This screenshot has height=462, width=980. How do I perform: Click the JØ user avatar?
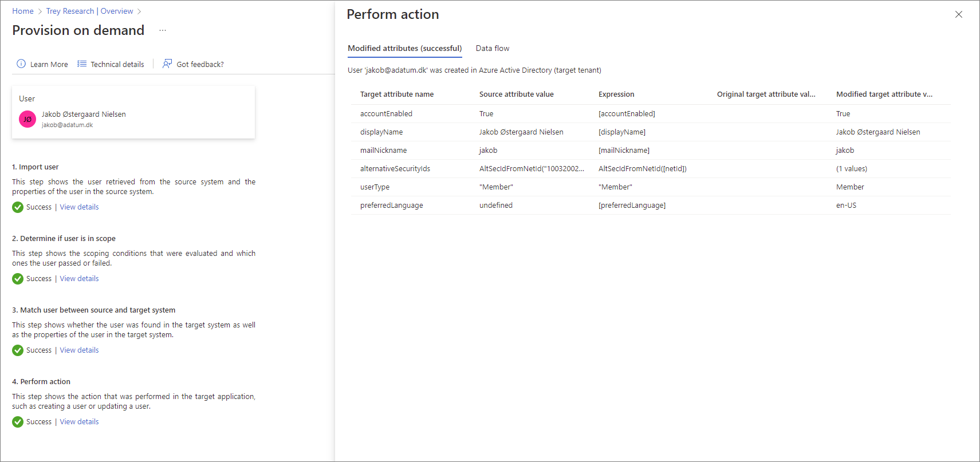(27, 119)
